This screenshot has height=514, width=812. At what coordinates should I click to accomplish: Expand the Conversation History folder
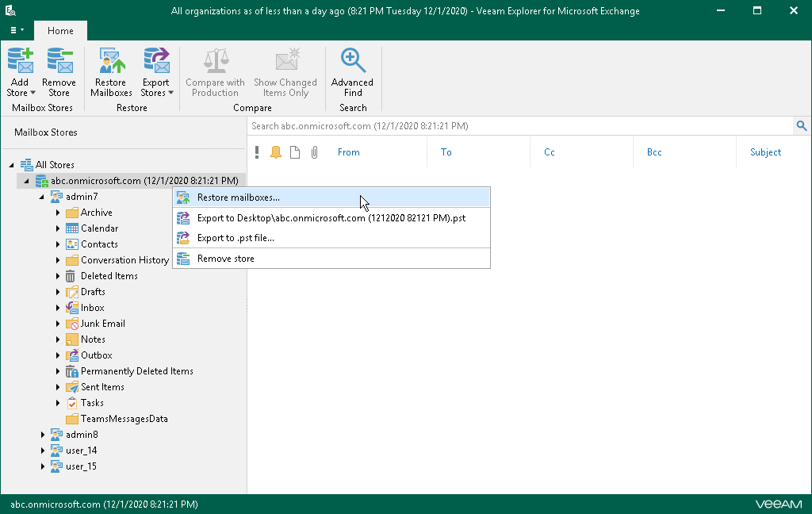point(57,260)
